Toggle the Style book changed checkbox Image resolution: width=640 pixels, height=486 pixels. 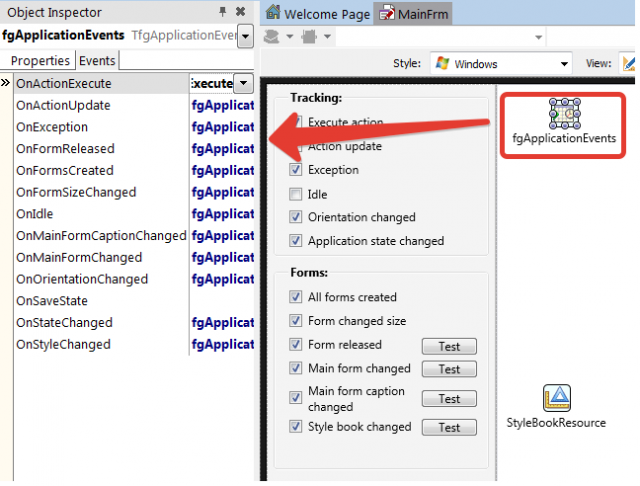pos(296,426)
